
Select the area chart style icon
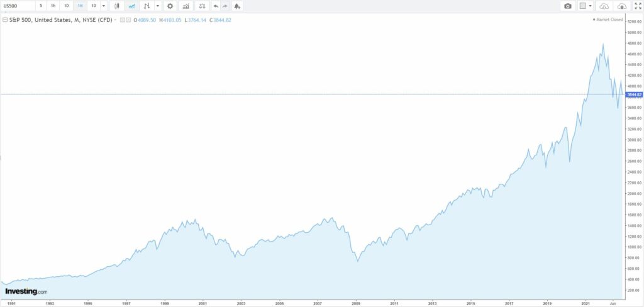point(132,6)
